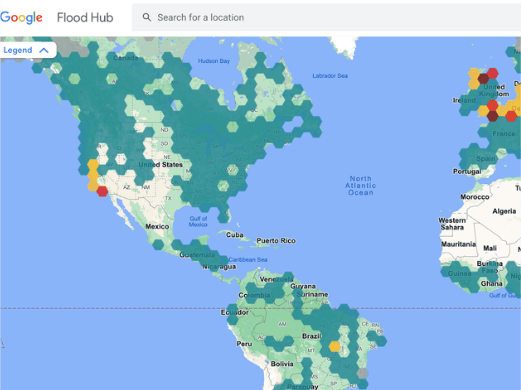Click the Puerto Rico map label
Viewport: 521px width, 390px height.
click(x=276, y=241)
